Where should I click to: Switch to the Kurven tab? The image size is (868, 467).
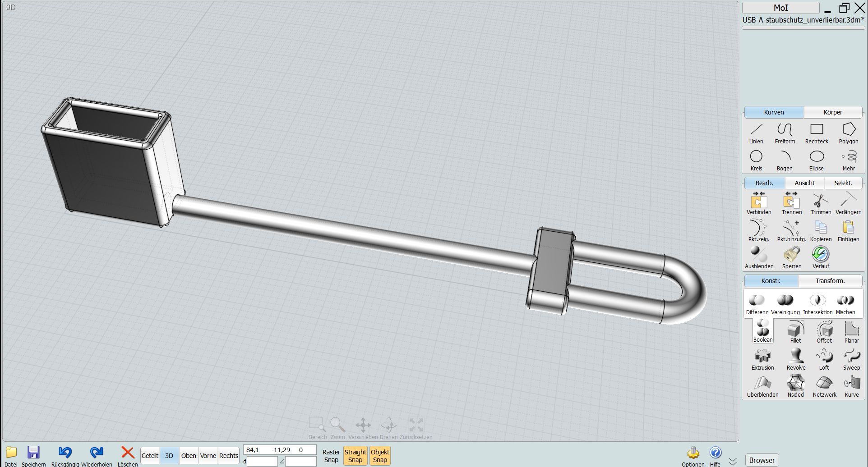774,112
